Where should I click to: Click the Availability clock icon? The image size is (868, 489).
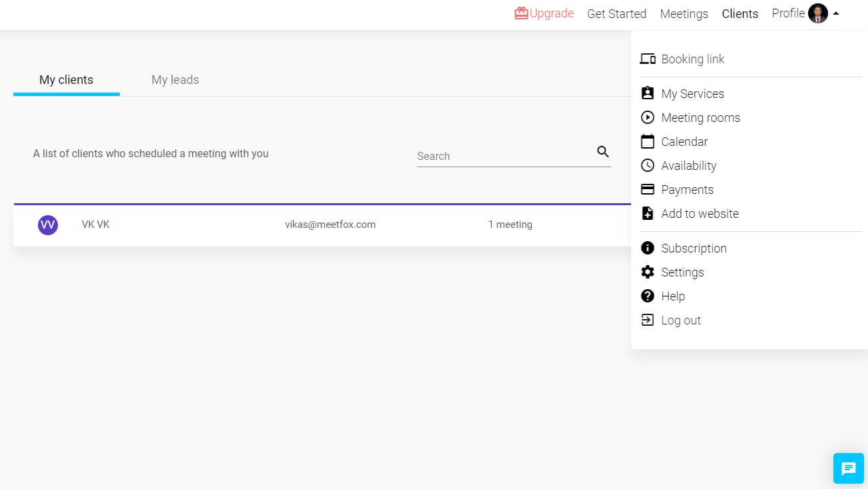click(647, 166)
